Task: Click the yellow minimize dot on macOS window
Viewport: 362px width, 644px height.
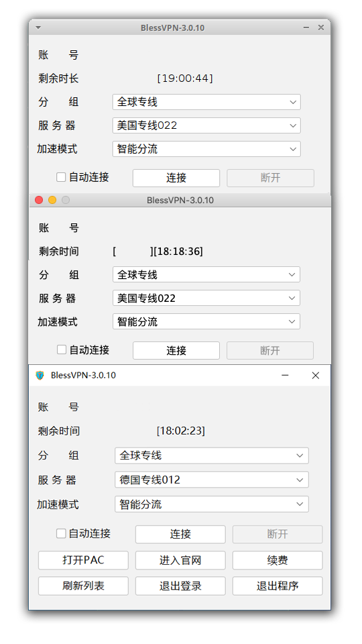Action: point(52,200)
